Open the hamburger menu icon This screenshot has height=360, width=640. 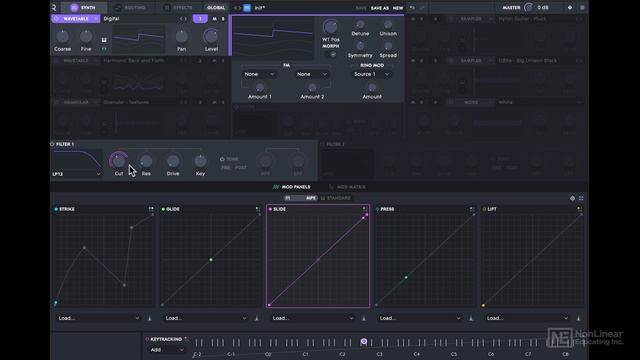(x=582, y=8)
